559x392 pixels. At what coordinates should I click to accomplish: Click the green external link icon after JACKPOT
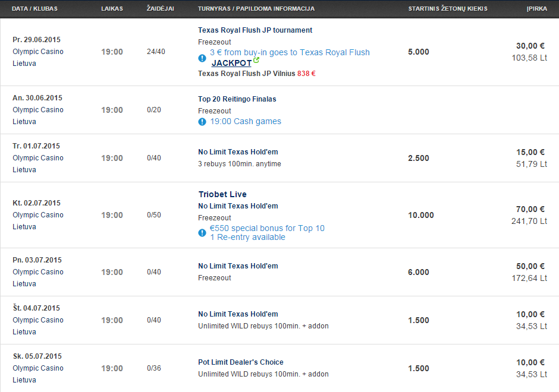tap(256, 61)
